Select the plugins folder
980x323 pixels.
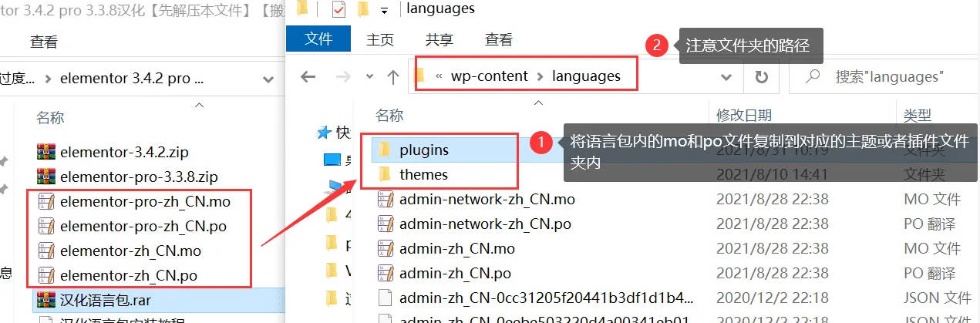coord(424,150)
